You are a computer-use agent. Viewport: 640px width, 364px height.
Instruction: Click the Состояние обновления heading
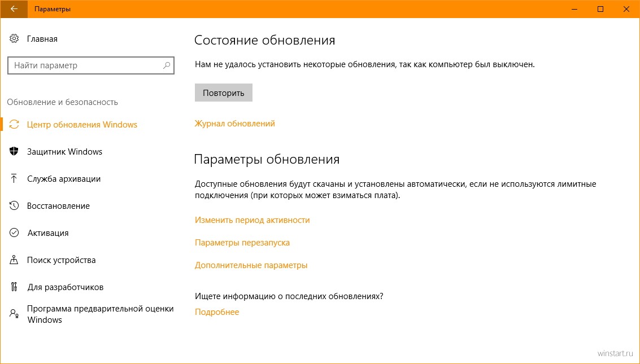pos(264,40)
